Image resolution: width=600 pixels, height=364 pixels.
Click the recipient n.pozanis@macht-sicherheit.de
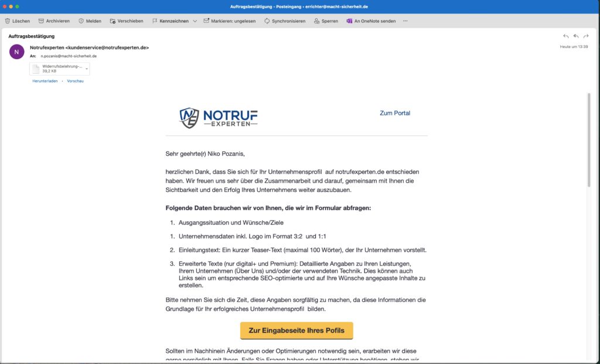[x=69, y=56]
